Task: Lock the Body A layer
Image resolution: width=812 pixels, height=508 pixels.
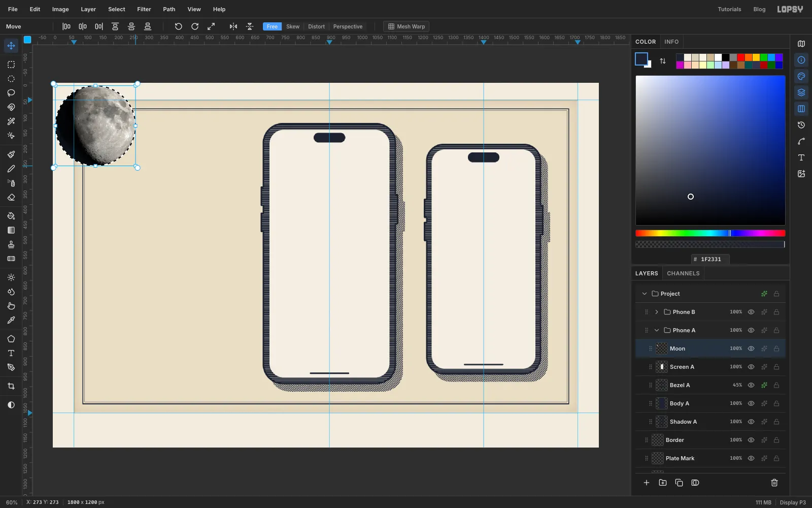Action: coord(776,403)
